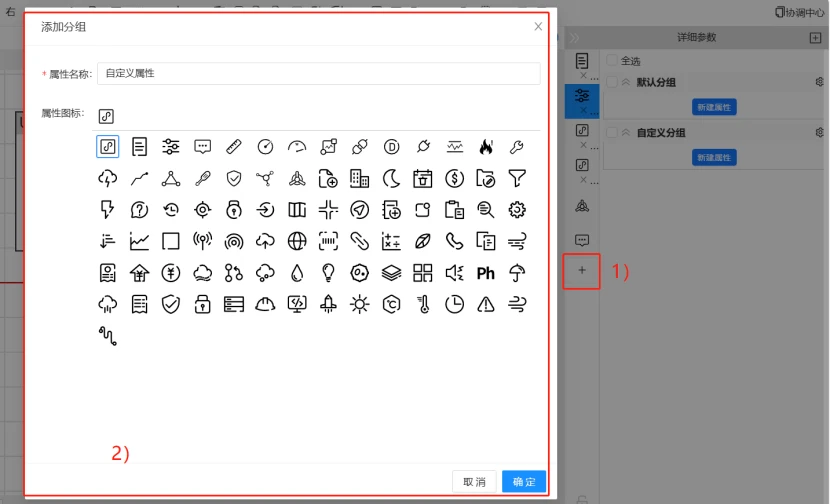This screenshot has width=830, height=504.
Task: Select the barcode scan icon
Action: (328, 241)
